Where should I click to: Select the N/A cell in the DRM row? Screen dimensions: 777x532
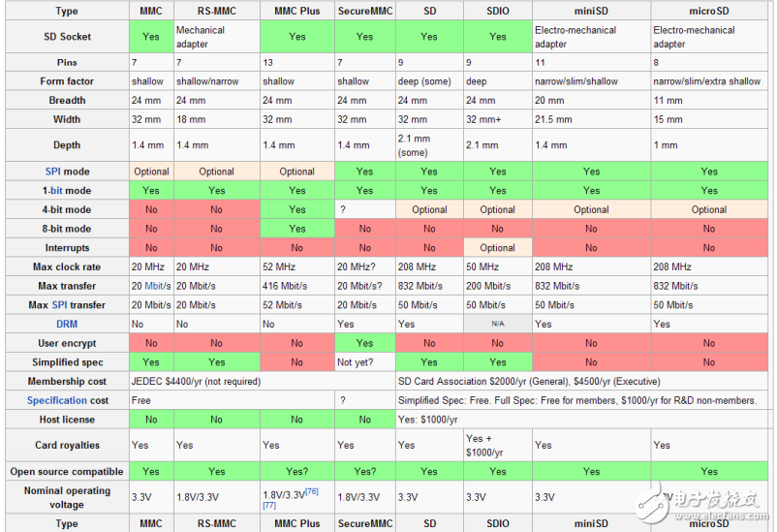coord(497,324)
